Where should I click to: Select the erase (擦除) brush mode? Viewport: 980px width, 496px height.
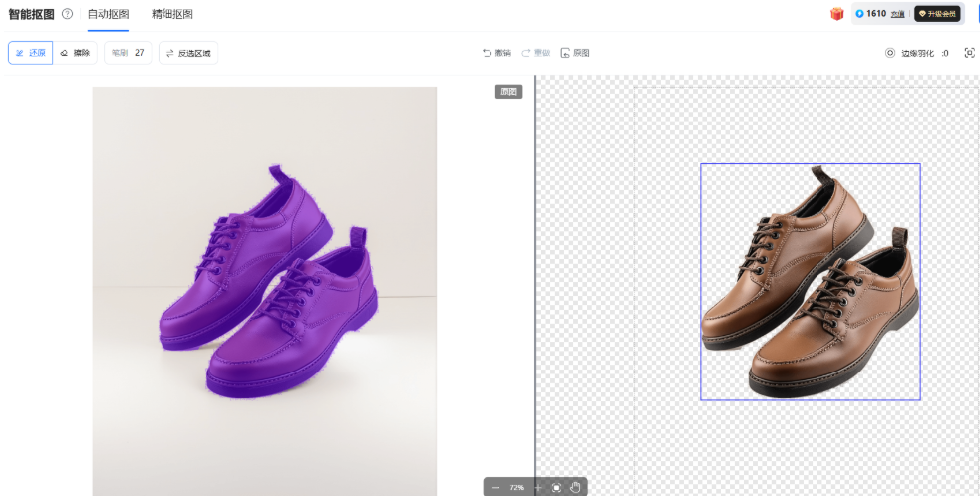click(75, 53)
